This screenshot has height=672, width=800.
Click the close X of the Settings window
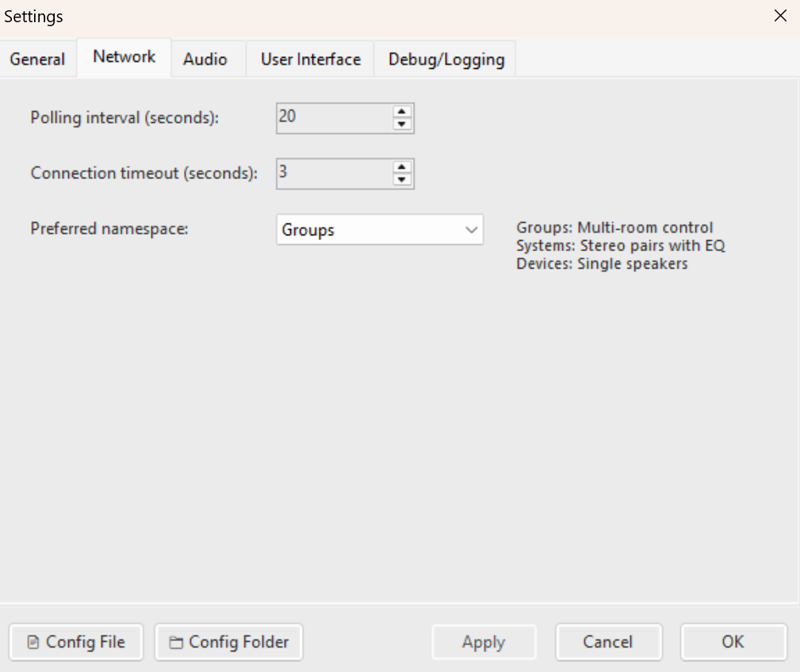[780, 16]
